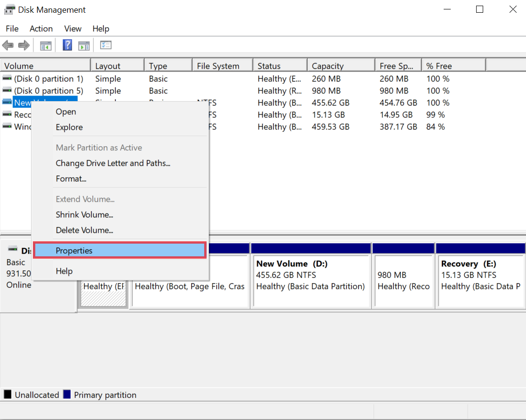Click Simple layout for Disk 0 partition 1
The height and width of the screenshot is (420, 526).
tap(108, 79)
